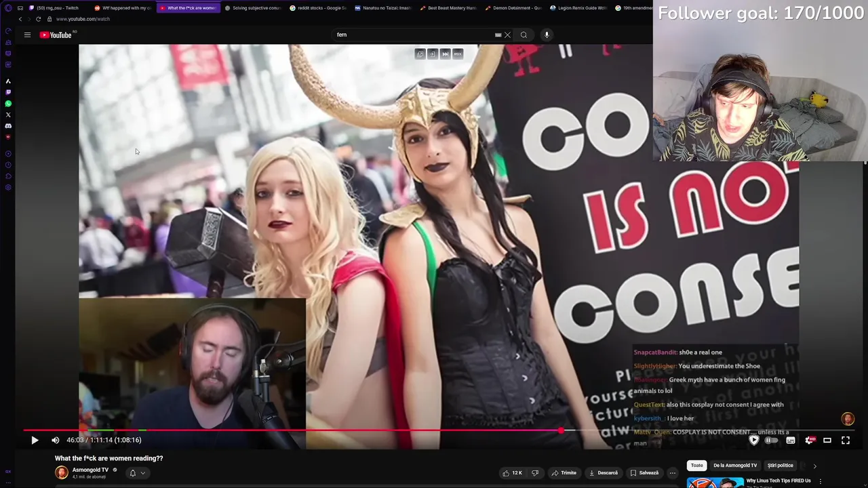Image resolution: width=868 pixels, height=488 pixels.
Task: Open Twitch in the sidebar
Action: [x=8, y=92]
